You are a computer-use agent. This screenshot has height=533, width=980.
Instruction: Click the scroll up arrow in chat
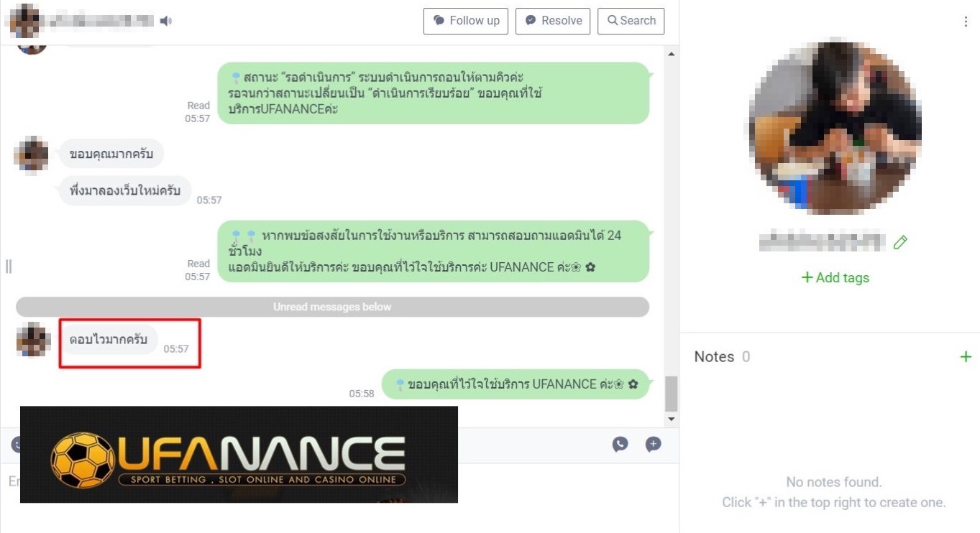coord(672,54)
